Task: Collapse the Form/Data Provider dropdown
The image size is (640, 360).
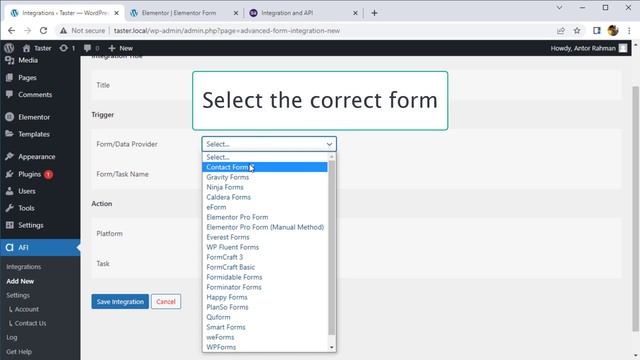Action: 269,144
